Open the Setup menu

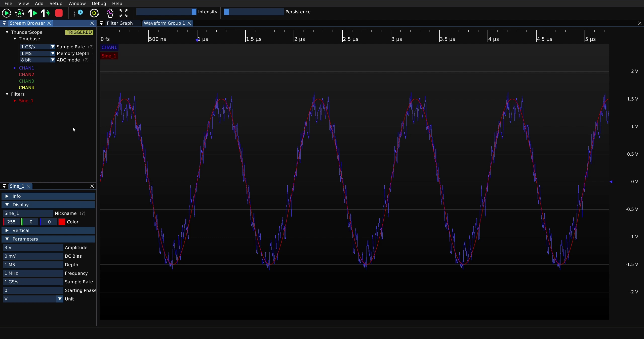pyautogui.click(x=56, y=4)
